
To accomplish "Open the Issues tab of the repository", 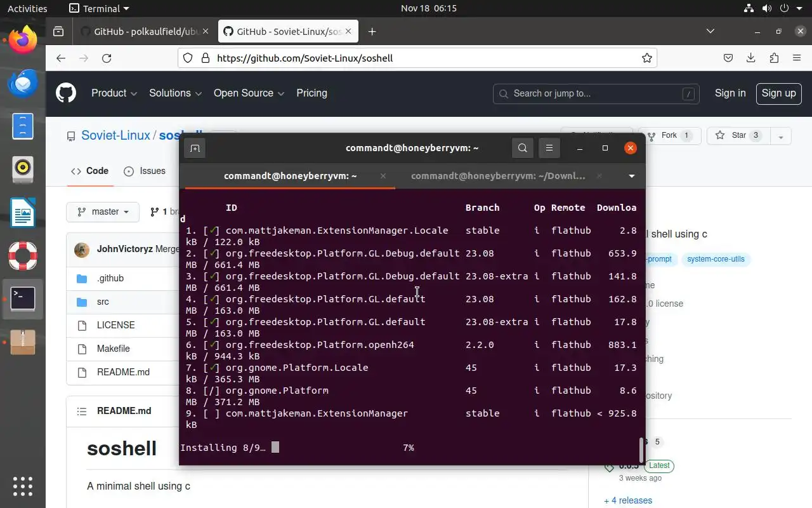I will pyautogui.click(x=144, y=171).
